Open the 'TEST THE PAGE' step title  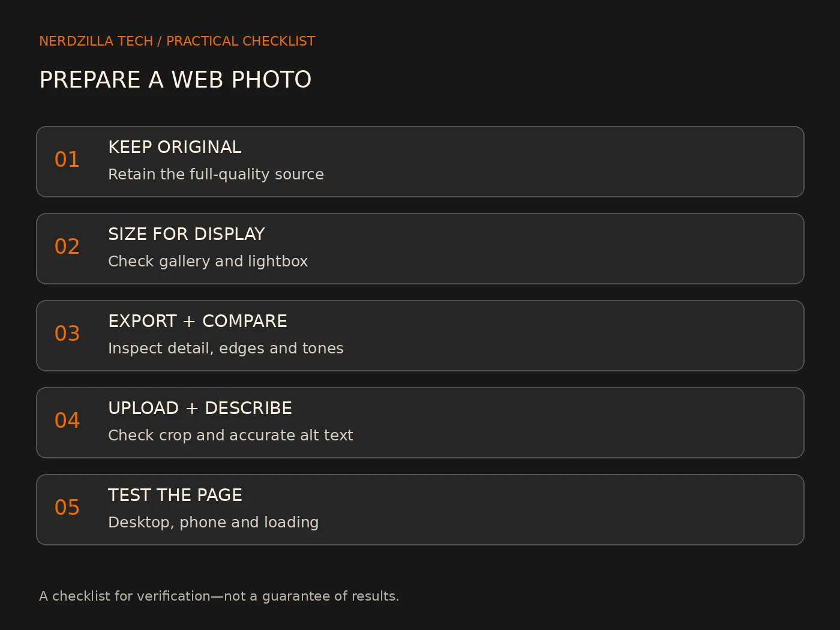[x=175, y=495]
